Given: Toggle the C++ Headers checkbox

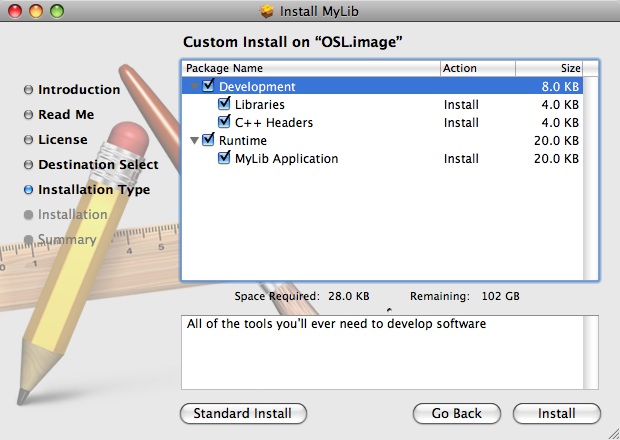Looking at the screenshot, I should (x=224, y=122).
